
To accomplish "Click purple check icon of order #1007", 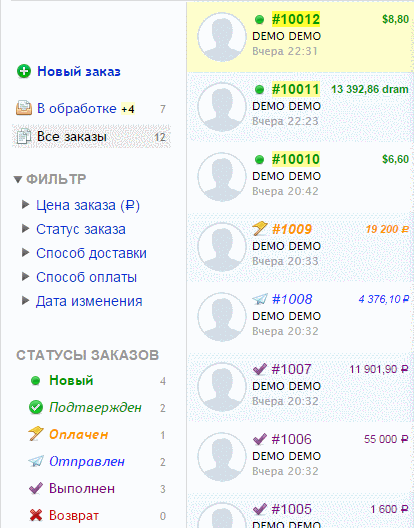I will point(260,369).
